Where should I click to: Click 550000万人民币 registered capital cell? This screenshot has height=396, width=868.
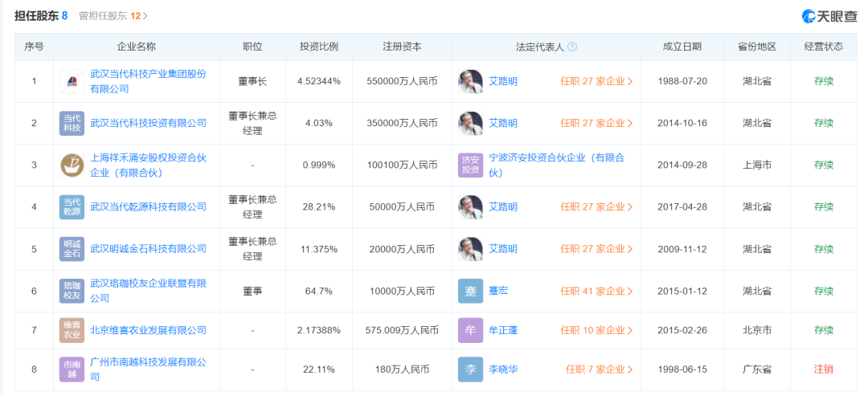click(402, 81)
